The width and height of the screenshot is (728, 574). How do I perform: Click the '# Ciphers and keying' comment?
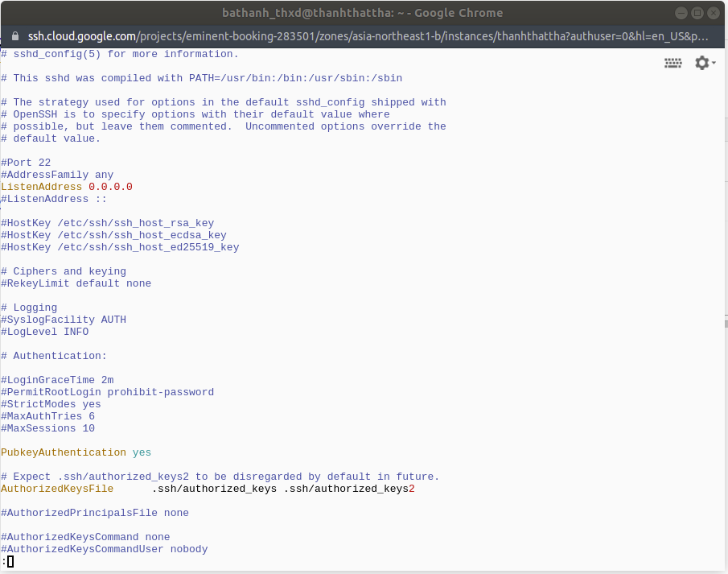point(64,271)
